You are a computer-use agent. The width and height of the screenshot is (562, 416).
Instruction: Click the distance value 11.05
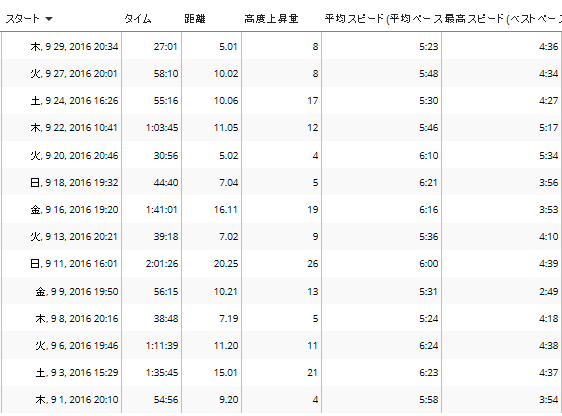226,128
